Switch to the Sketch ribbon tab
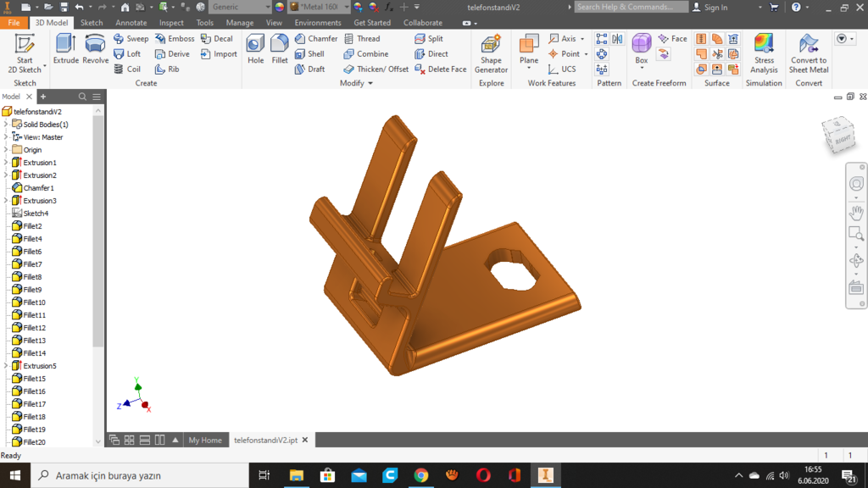 tap(92, 23)
